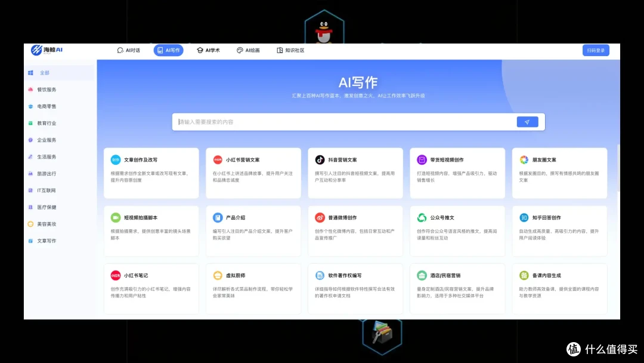Click the 短视频拍摄脚本 camera icon
The image size is (644, 363).
tap(116, 217)
